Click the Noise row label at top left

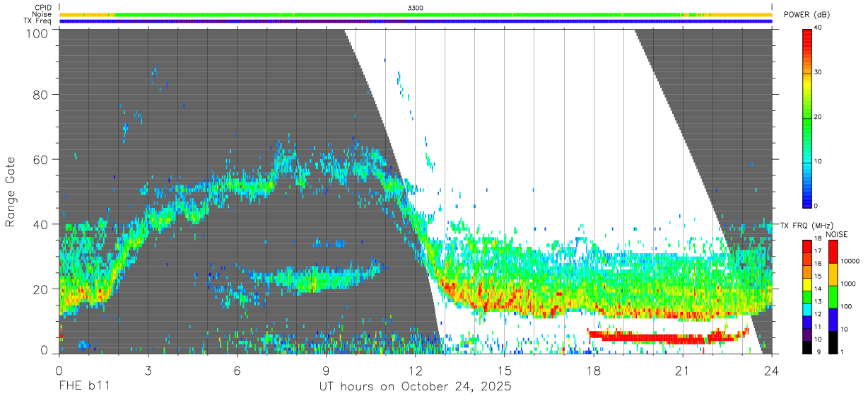42,14
